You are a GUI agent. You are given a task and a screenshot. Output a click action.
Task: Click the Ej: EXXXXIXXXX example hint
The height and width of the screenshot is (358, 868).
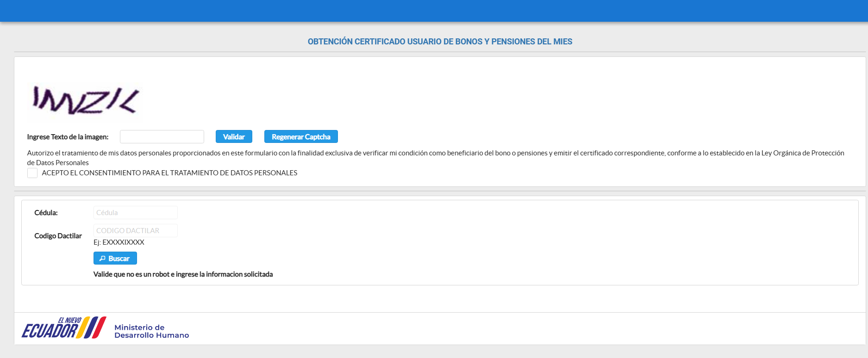coord(119,242)
